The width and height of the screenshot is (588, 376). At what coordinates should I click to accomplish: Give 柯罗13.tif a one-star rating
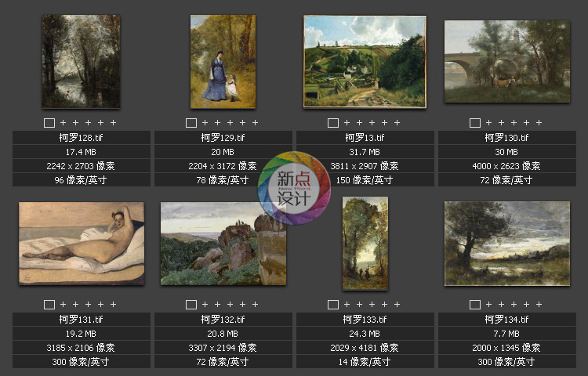click(x=347, y=122)
